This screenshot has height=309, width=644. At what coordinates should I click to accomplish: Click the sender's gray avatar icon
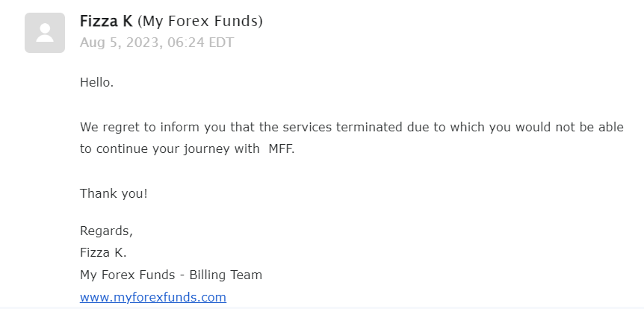click(44, 33)
